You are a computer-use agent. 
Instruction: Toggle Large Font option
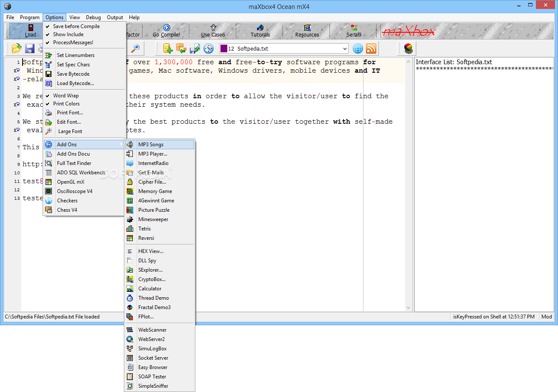pyautogui.click(x=84, y=131)
